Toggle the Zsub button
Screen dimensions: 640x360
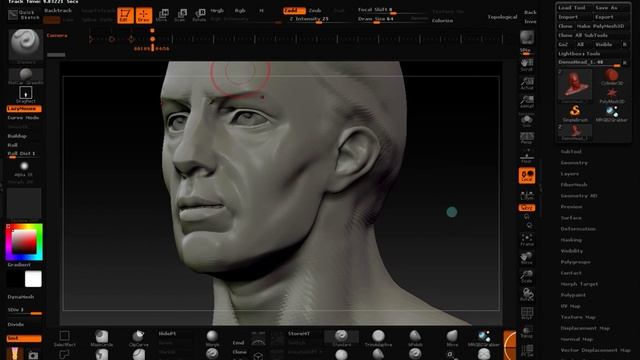point(315,11)
